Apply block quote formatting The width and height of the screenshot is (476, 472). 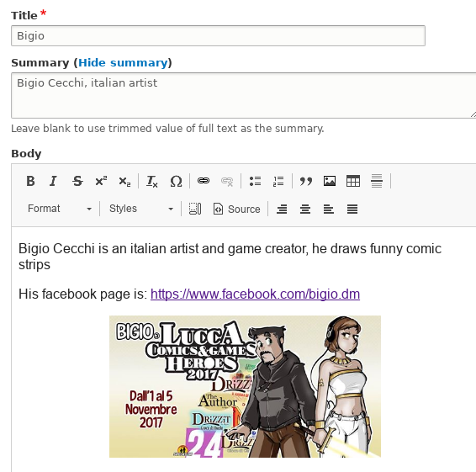tap(305, 182)
